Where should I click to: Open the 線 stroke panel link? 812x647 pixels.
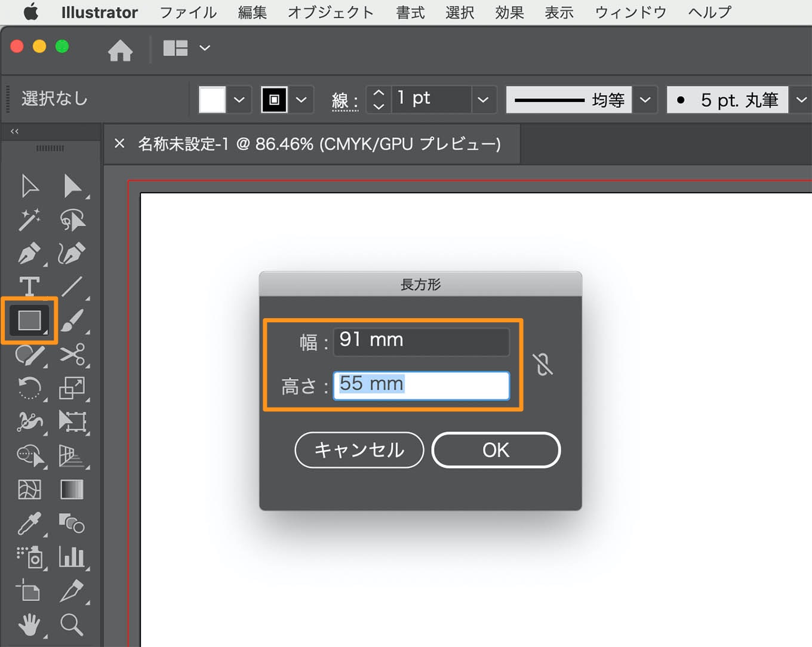(x=345, y=100)
